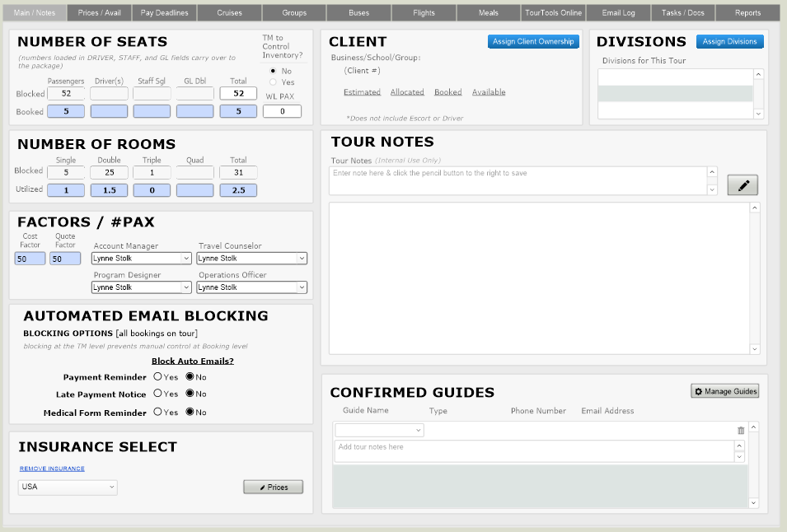Screen dimensions: 787x532
Task: Choose Yes for Medical Form Reminder blocking
Action: pos(157,412)
